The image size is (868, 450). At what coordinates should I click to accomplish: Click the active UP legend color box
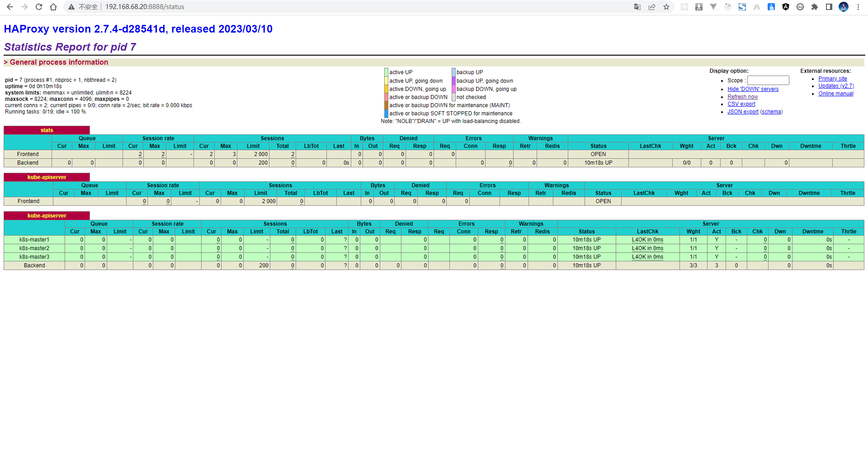386,72
